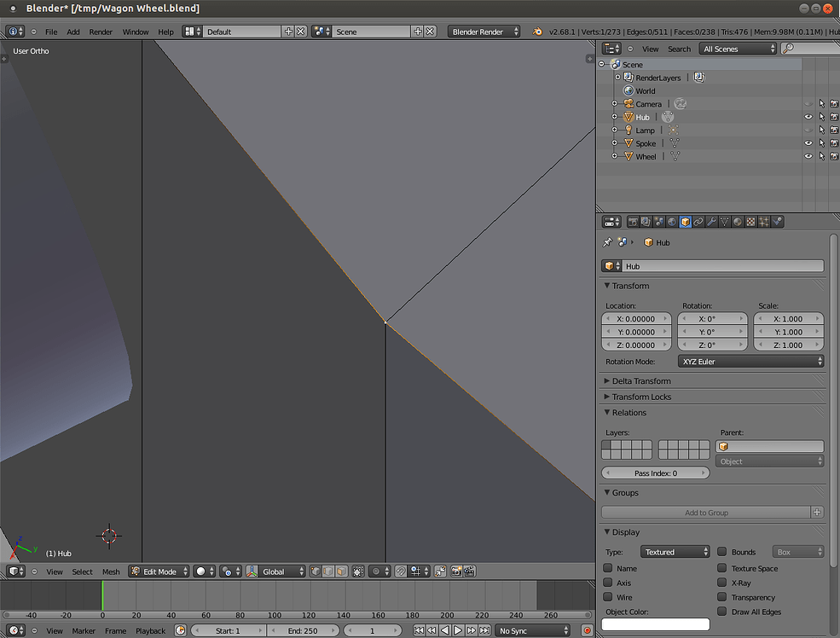840x638 pixels.
Task: Click the Object Color swatch
Action: click(656, 624)
